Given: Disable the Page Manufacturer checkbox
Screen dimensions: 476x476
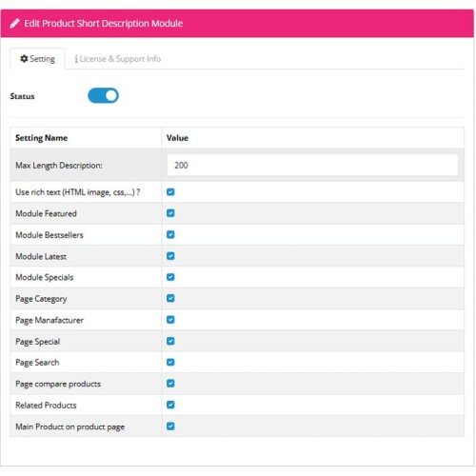Looking at the screenshot, I should (x=170, y=320).
